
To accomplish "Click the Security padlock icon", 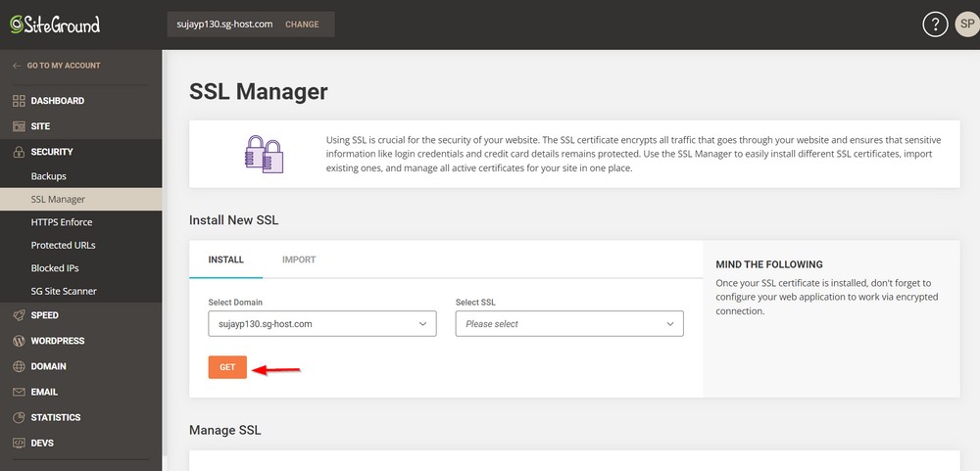I will (19, 152).
